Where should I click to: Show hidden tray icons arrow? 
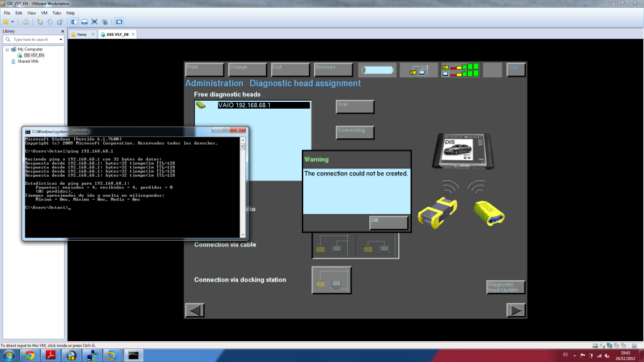coord(575,356)
